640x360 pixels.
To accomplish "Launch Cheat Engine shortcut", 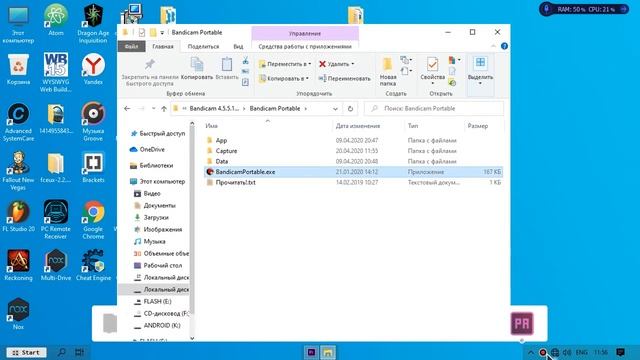I will click(93, 265).
